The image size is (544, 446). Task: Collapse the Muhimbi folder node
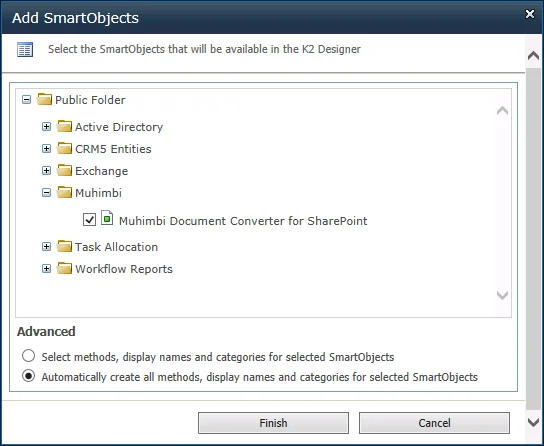point(46,192)
